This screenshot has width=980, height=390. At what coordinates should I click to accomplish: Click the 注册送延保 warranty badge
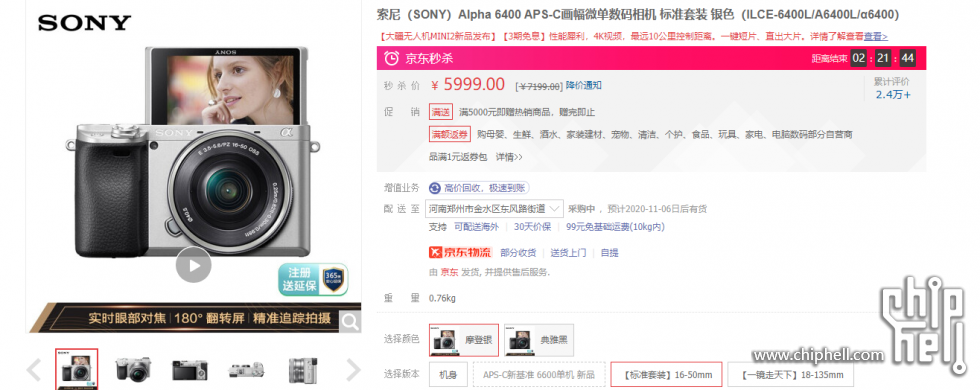click(312, 279)
